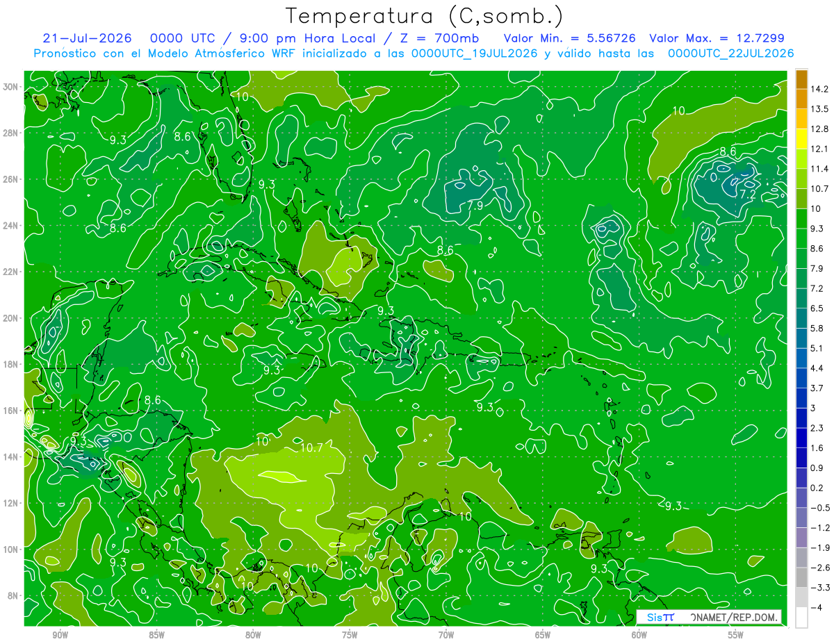The height and width of the screenshot is (644, 834).
Task: Click the "13.5" colorbar label
Action: pyautogui.click(x=819, y=109)
